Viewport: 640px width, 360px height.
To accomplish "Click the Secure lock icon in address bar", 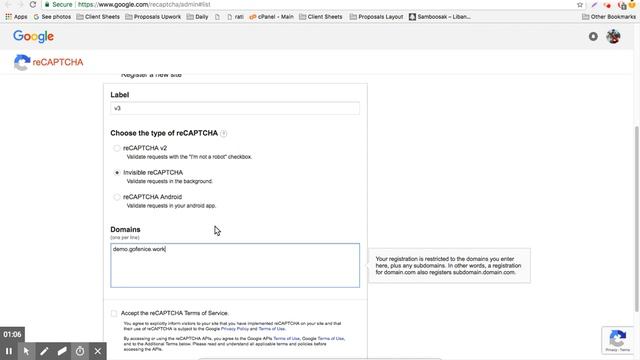I will point(47,4).
